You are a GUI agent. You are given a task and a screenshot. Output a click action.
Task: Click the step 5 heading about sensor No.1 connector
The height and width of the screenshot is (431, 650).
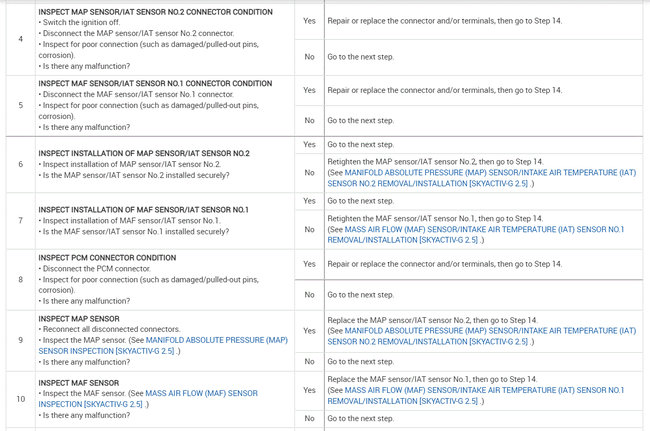tap(154, 83)
